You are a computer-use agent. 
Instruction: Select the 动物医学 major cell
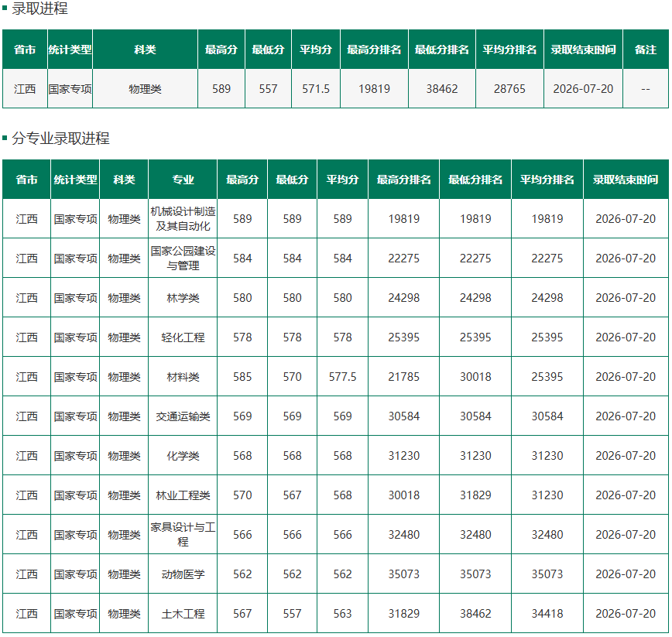pyautogui.click(x=183, y=574)
